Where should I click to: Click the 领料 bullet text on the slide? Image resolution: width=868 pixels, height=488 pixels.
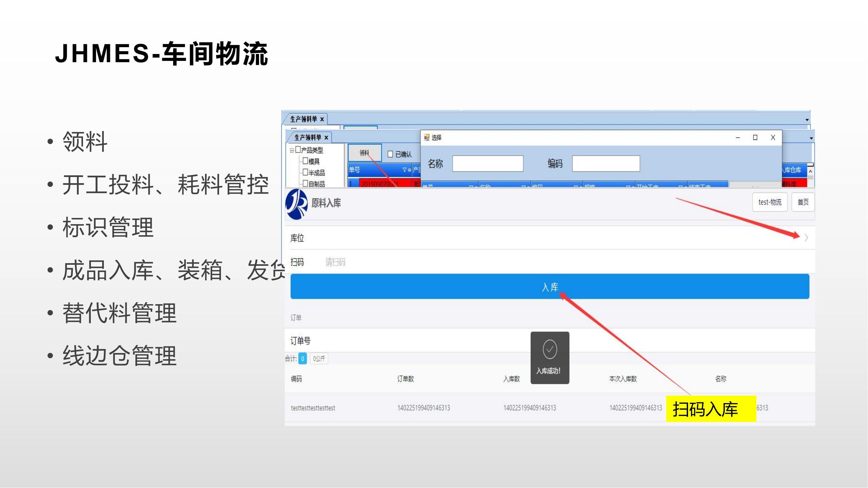pyautogui.click(x=85, y=142)
